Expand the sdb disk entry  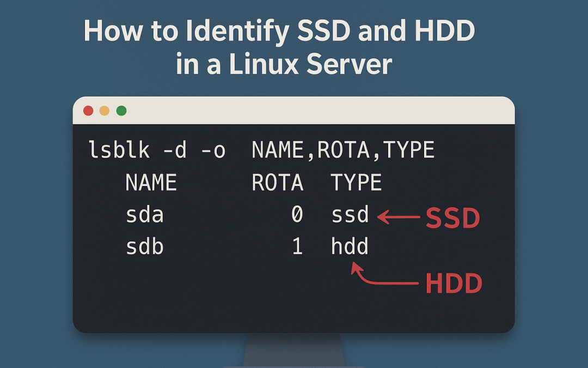[145, 246]
